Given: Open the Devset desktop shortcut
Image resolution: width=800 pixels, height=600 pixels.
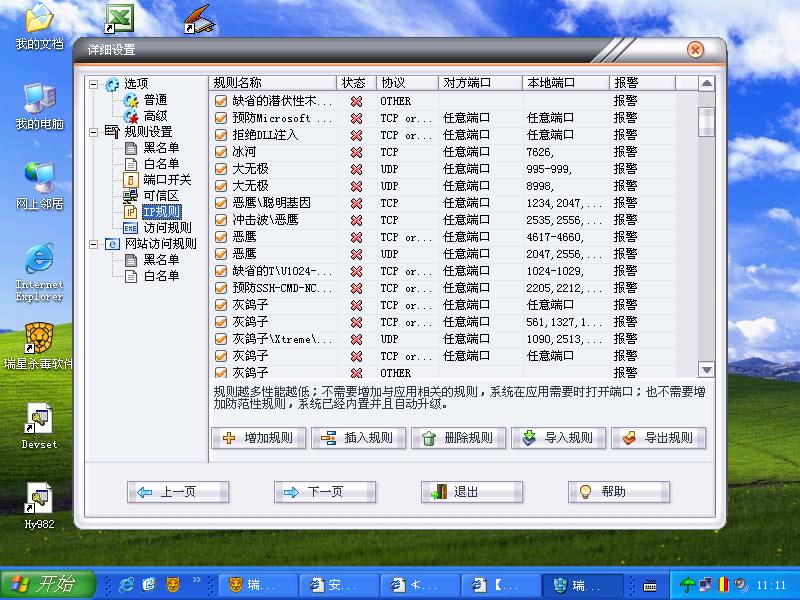Looking at the screenshot, I should pyautogui.click(x=39, y=420).
